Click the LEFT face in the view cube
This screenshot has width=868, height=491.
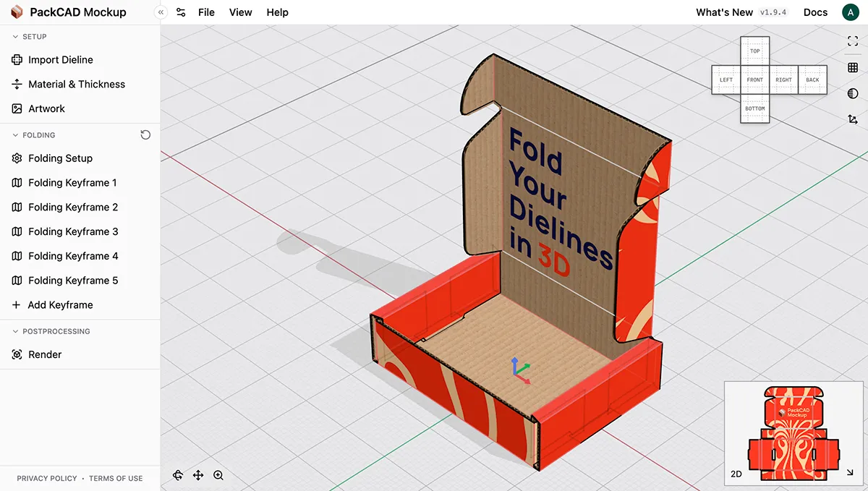(x=726, y=80)
